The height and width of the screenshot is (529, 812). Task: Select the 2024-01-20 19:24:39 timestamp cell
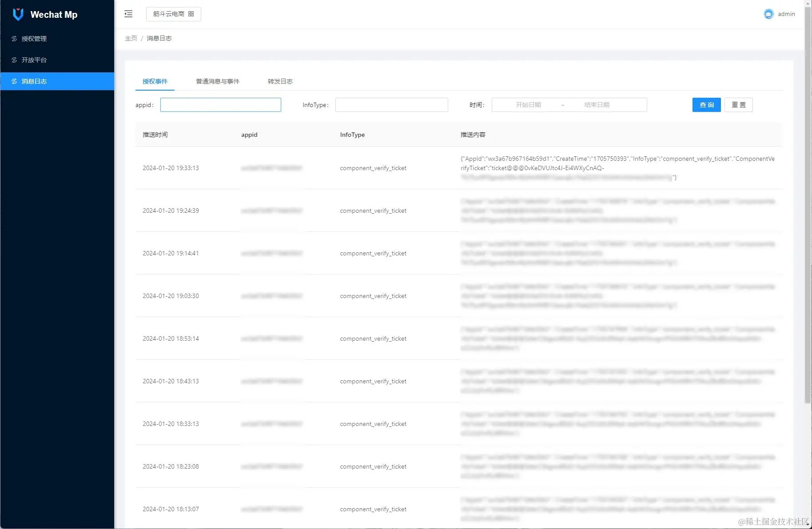[171, 211]
